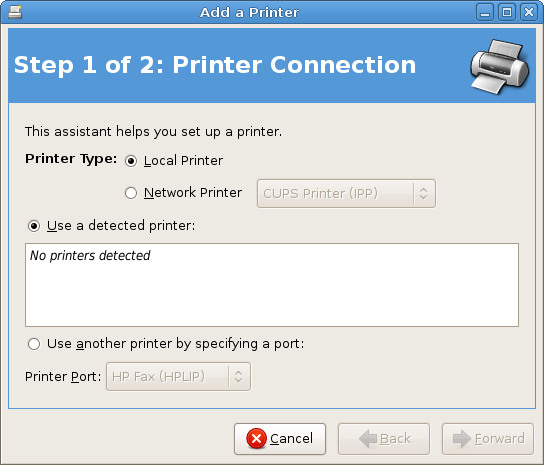Choose the Use a detected printer option
This screenshot has height=465, width=544.
pyautogui.click(x=34, y=226)
